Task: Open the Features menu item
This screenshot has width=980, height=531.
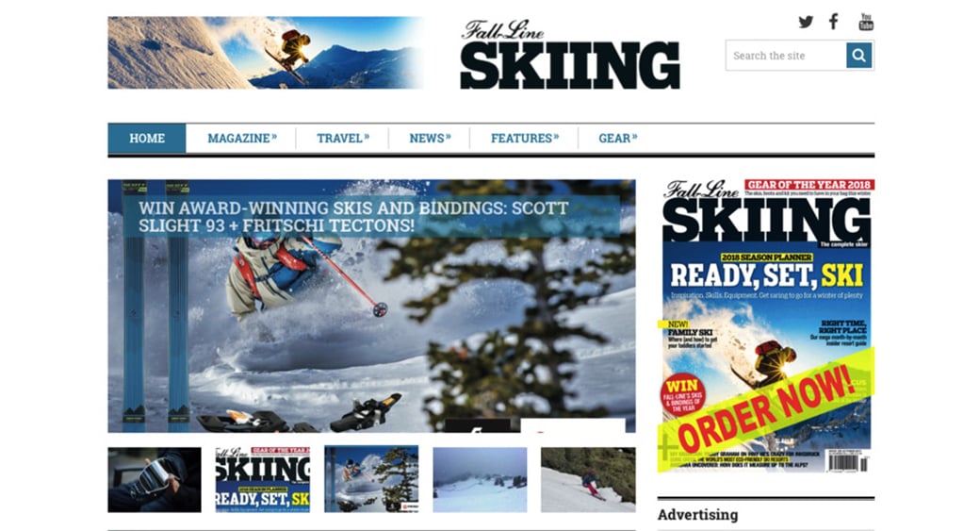Action: [524, 139]
